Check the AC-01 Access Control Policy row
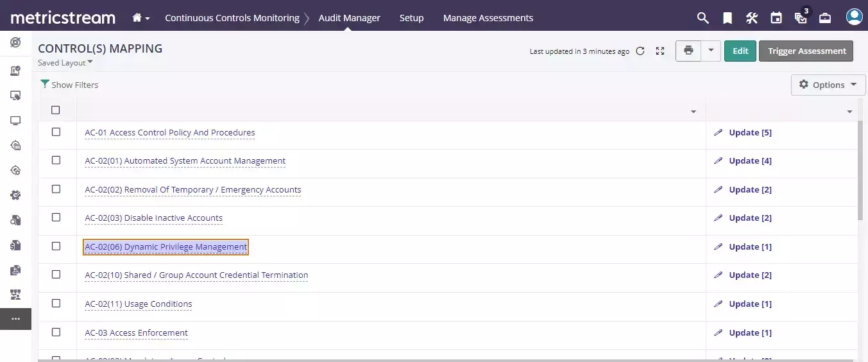This screenshot has height=362, width=868. 56,132
